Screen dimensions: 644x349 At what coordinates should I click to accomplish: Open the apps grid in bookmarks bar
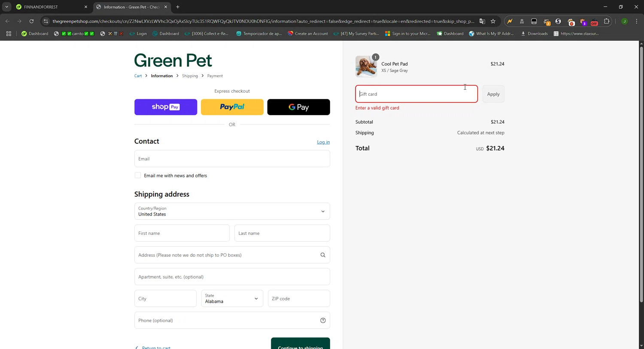click(9, 33)
